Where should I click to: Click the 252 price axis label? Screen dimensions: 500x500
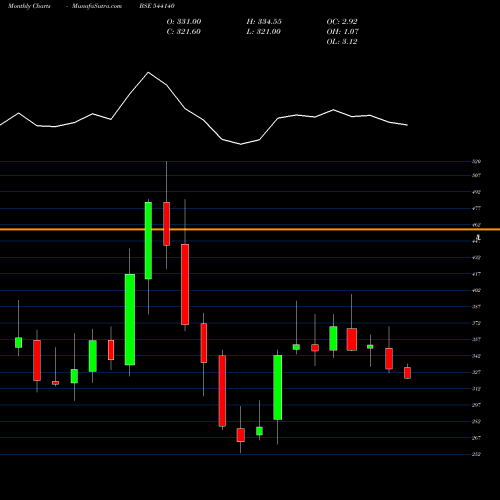point(476,454)
